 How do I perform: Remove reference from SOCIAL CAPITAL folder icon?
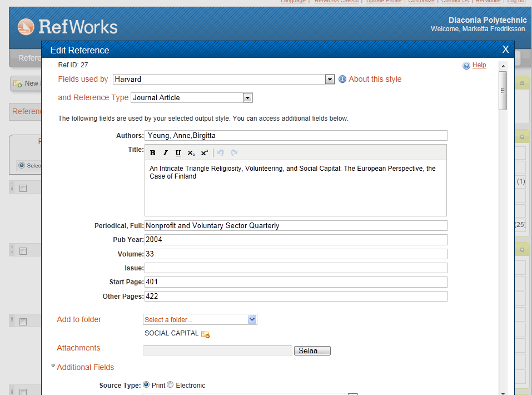(205, 334)
